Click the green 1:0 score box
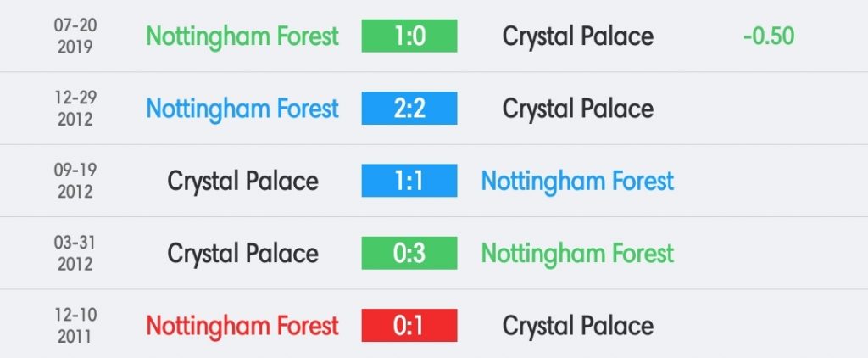868x358 pixels. pyautogui.click(x=409, y=36)
